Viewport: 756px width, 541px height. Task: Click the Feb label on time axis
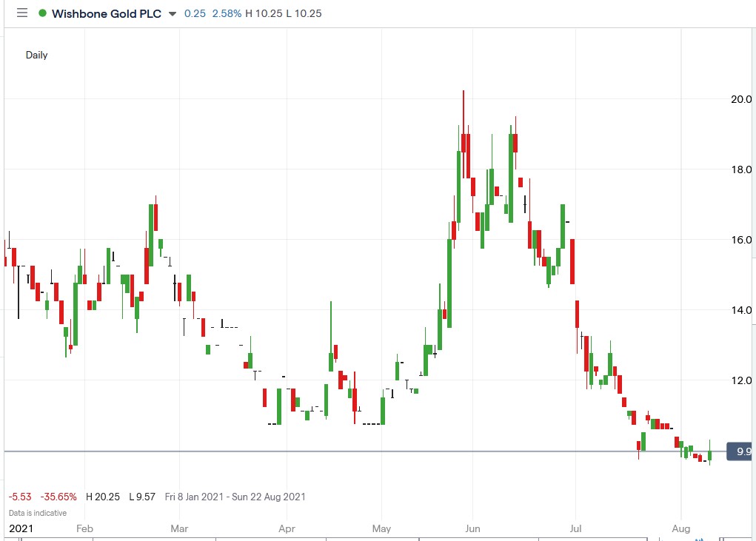tap(84, 528)
